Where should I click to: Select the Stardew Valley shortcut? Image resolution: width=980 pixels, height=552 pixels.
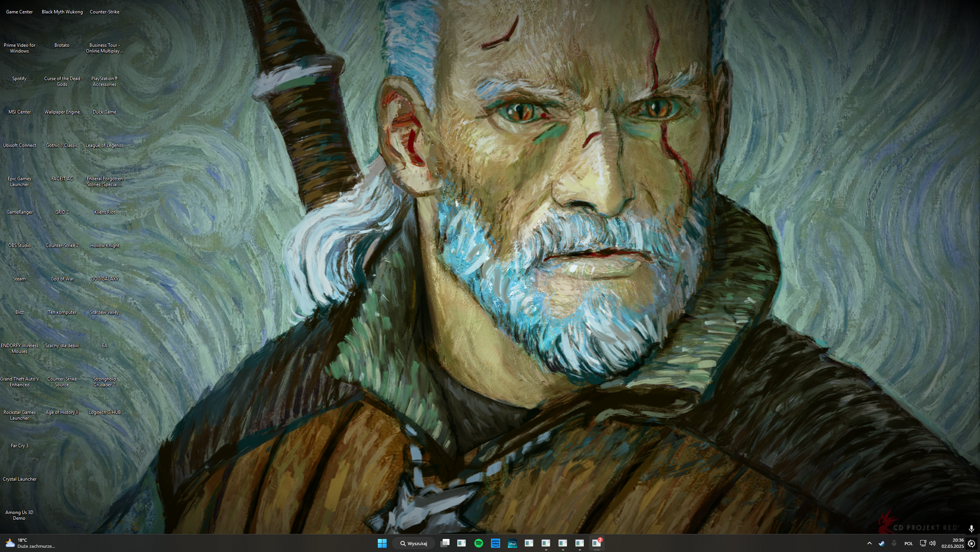(x=104, y=312)
